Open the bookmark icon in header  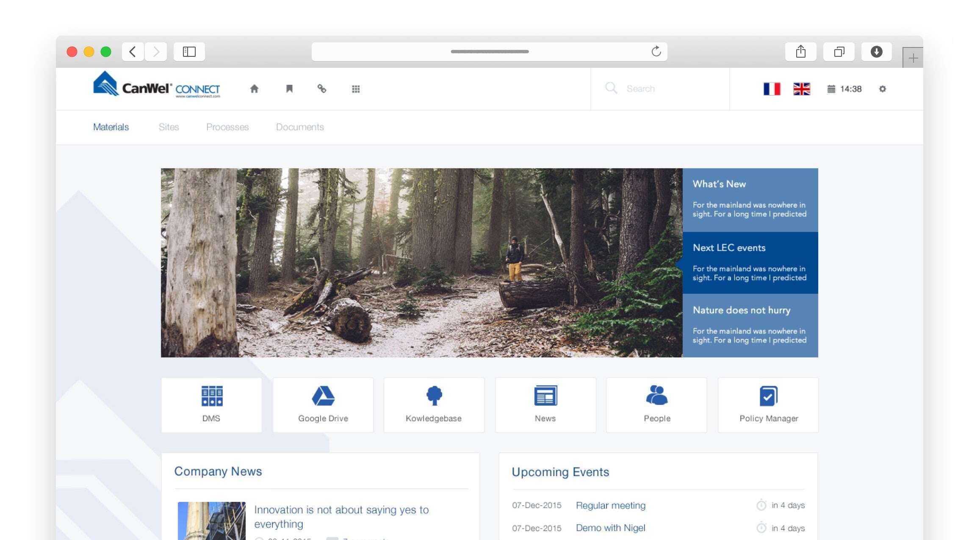tap(289, 89)
